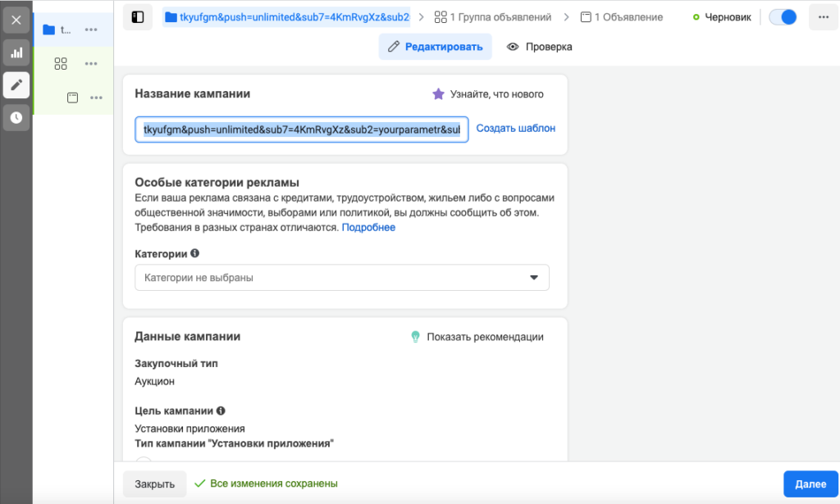Toggle the side panel layout icon
This screenshot has height=504, width=840.
pyautogui.click(x=138, y=17)
